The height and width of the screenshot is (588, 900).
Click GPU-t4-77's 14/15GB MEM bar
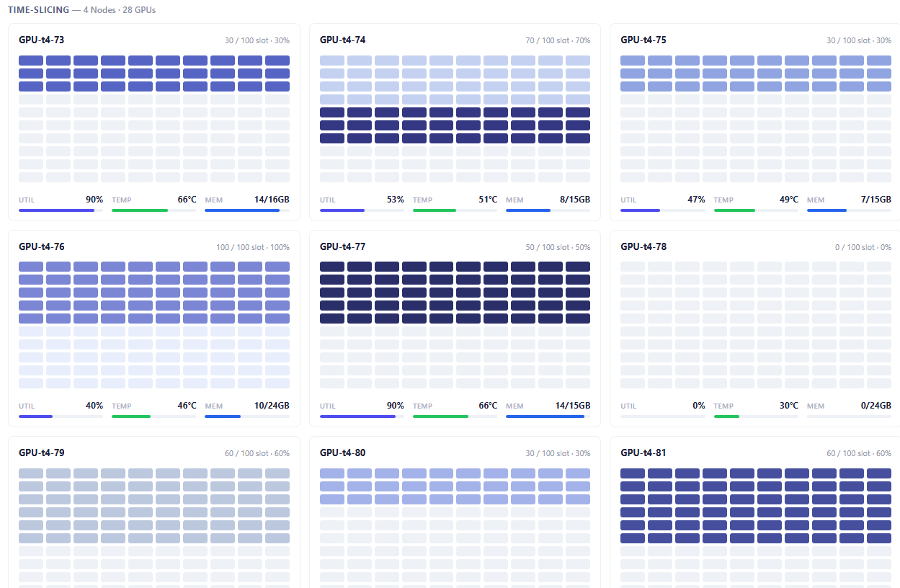[548, 416]
